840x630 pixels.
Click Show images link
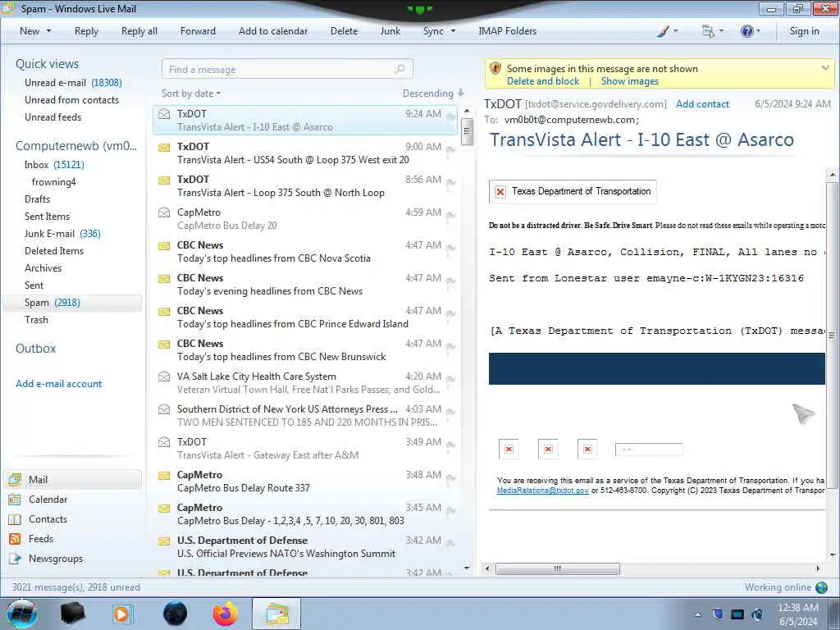click(629, 81)
